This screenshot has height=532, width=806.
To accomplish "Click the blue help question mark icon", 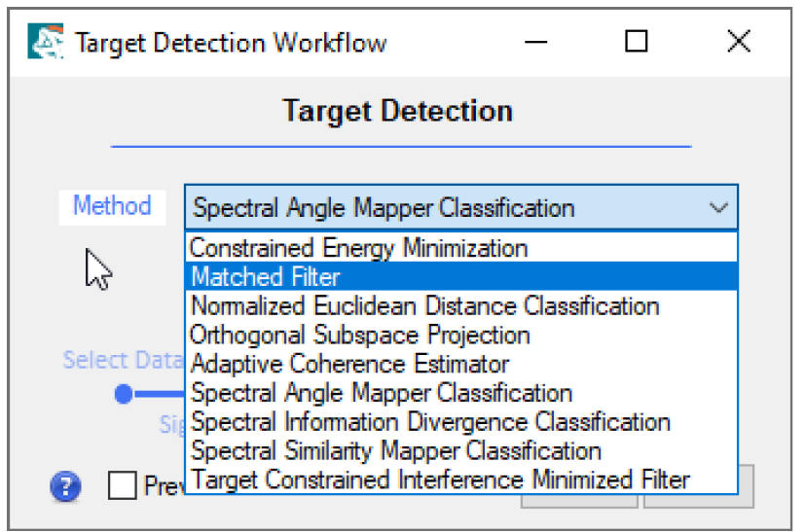I will click(65, 484).
